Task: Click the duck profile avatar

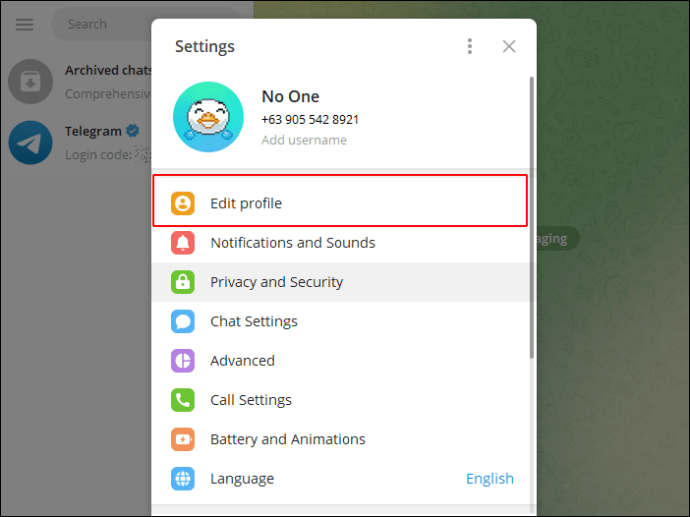Action: coord(208,117)
